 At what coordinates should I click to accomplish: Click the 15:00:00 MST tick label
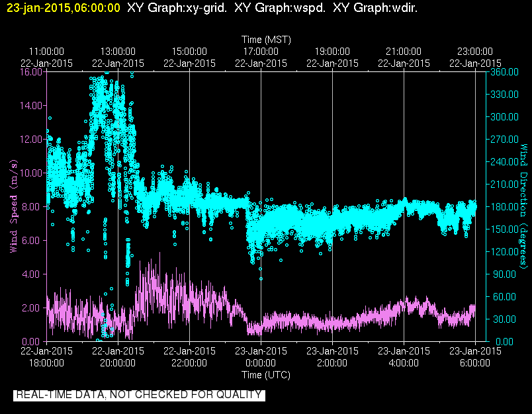tap(189, 52)
